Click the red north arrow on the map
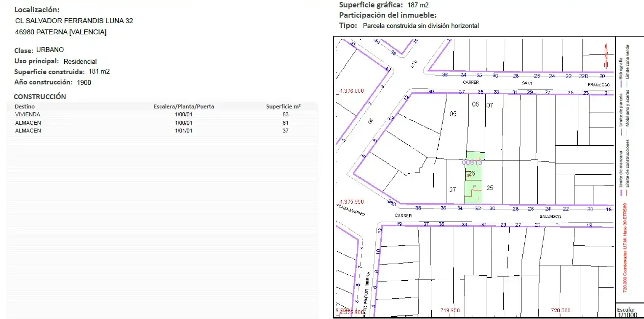The width and height of the screenshot is (644, 319). click(x=606, y=56)
